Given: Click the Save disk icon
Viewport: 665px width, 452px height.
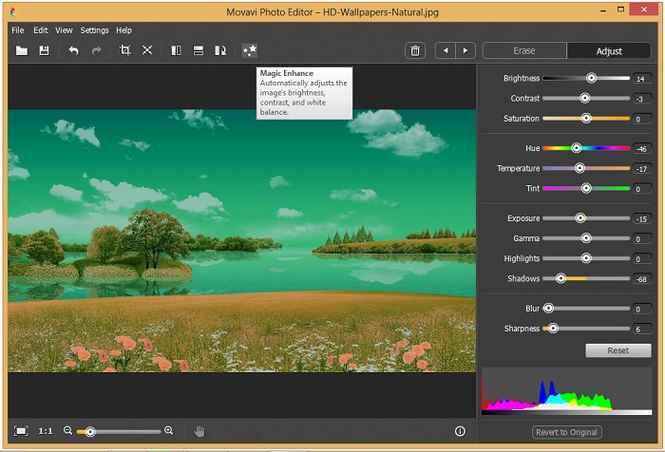Looking at the screenshot, I should point(44,50).
